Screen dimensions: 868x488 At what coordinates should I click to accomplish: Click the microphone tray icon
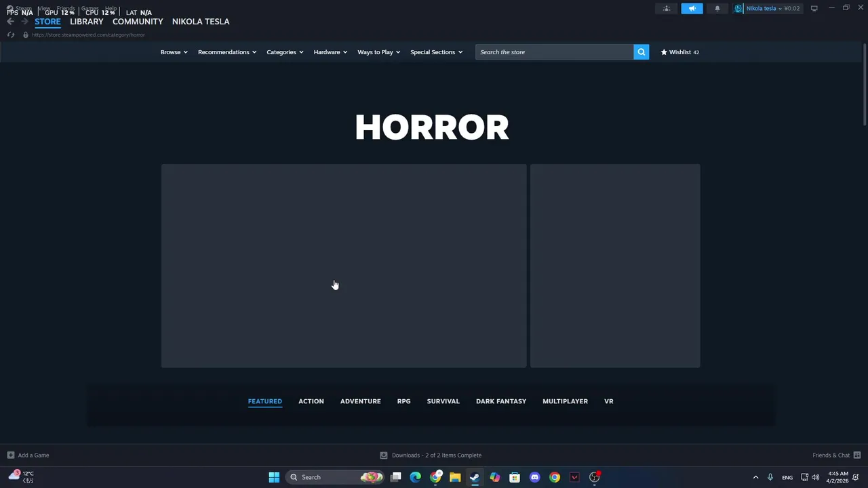click(x=770, y=477)
